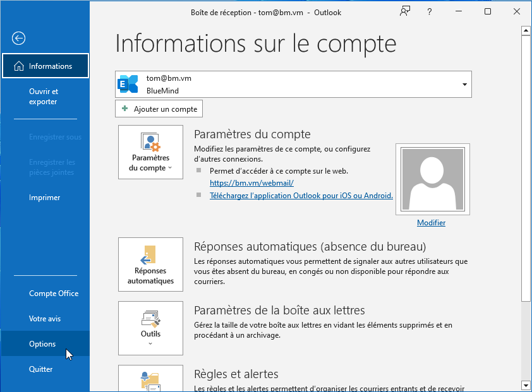Viewport: 532px width, 392px height.
Task: Expand the Paramètres du compte chevron
Action: point(170,169)
